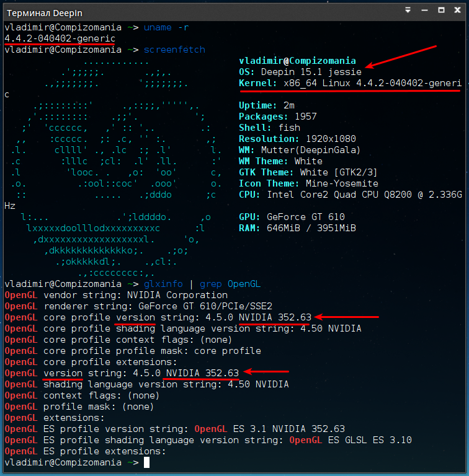
Task: Click the 'screenfetch' command text
Action: (x=174, y=50)
